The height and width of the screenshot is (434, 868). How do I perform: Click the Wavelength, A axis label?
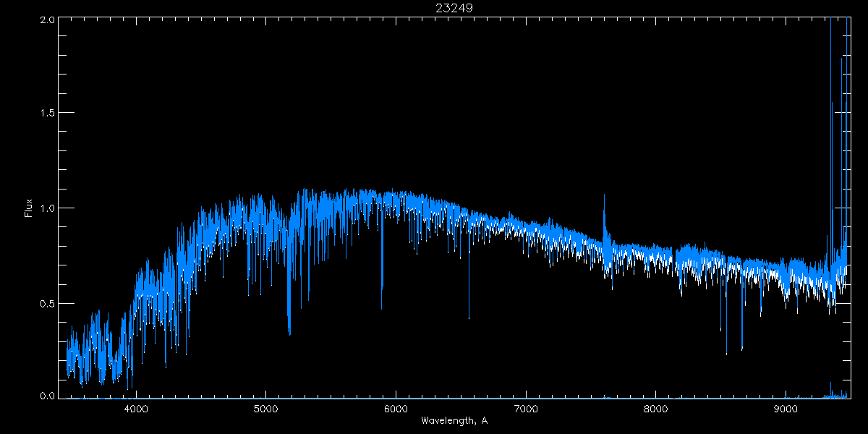pyautogui.click(x=454, y=421)
